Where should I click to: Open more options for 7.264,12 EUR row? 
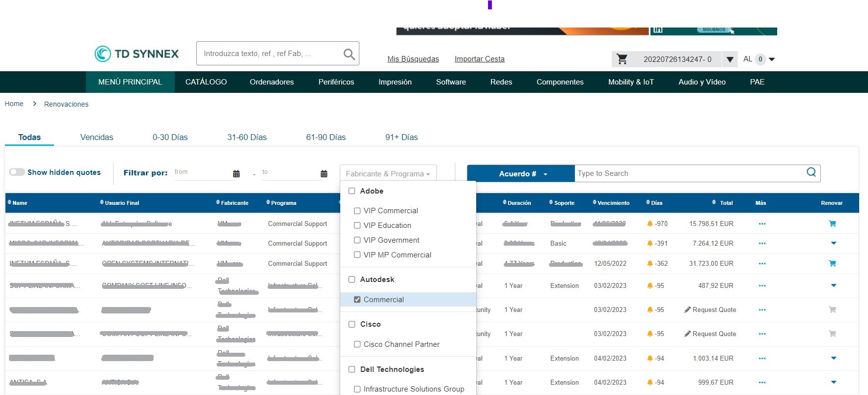point(762,243)
